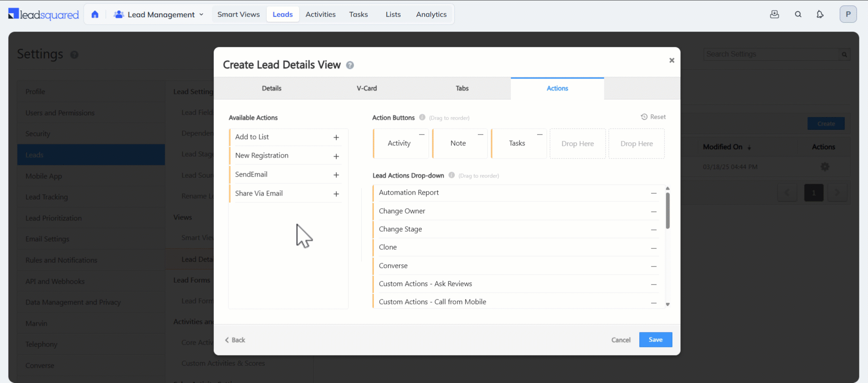868x383 pixels.
Task: Click the Save button
Action: pyautogui.click(x=656, y=340)
